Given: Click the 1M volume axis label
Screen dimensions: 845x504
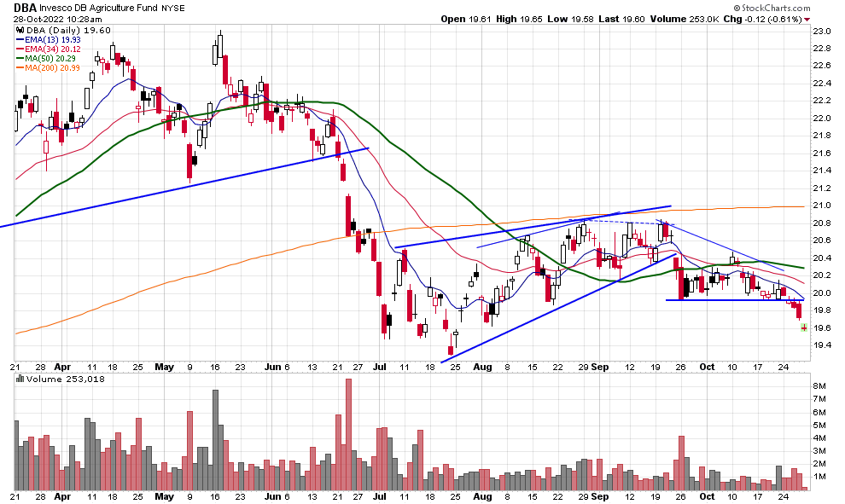Looking at the screenshot, I should (819, 477).
